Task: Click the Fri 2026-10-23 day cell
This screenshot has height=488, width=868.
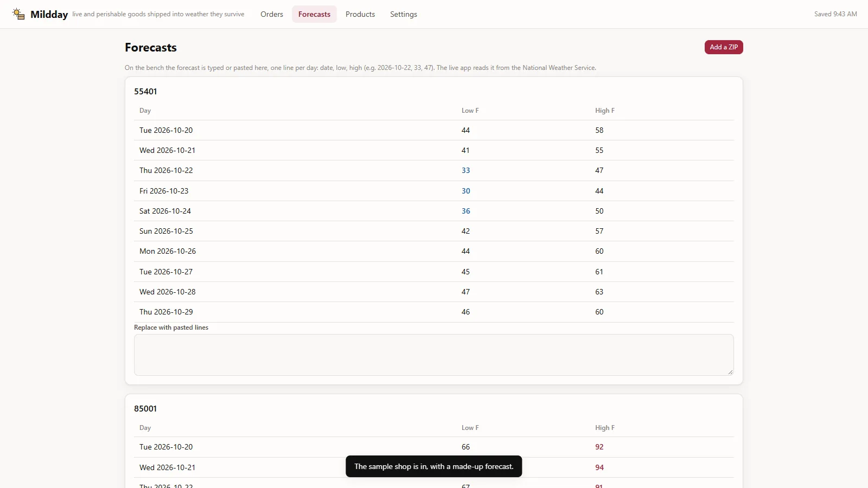Action: click(164, 191)
